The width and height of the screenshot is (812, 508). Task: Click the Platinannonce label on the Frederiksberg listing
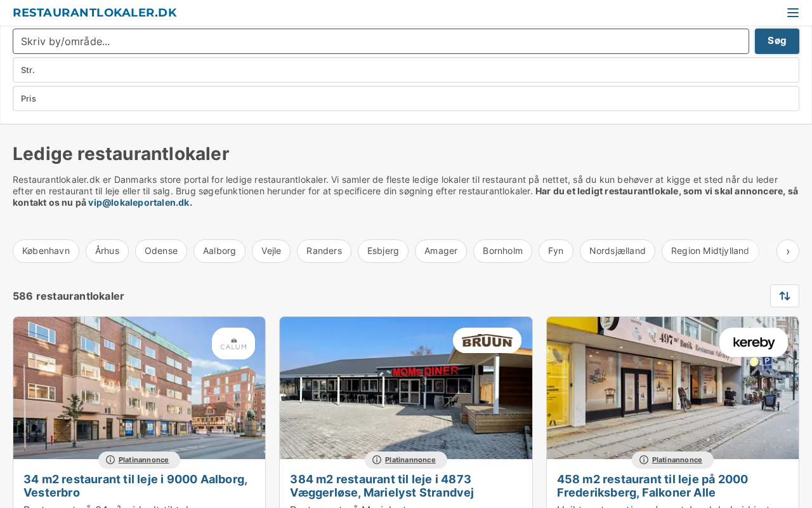[x=677, y=460]
